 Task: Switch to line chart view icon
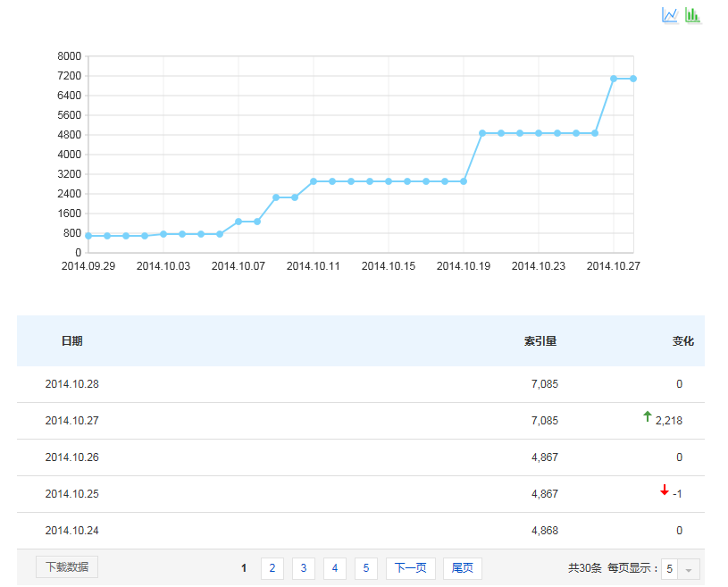tap(670, 15)
